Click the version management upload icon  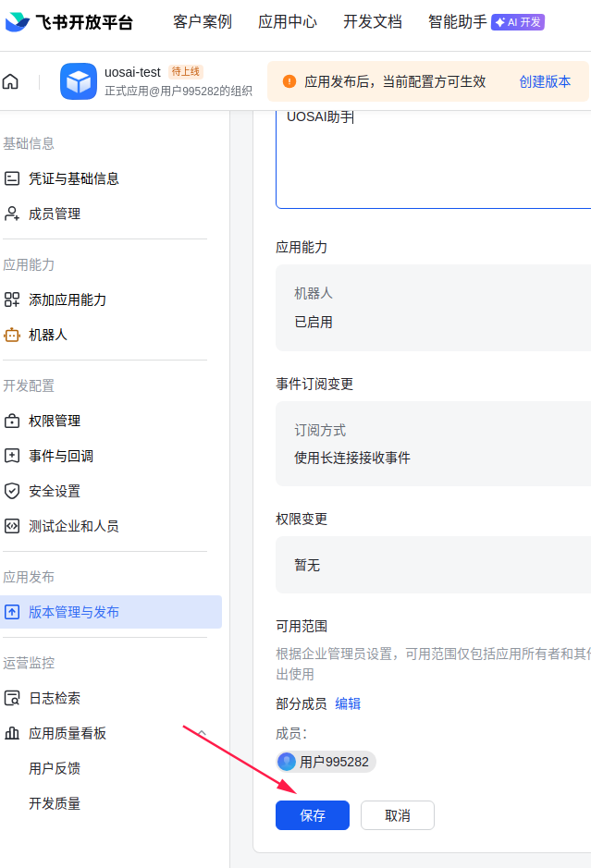coord(12,612)
